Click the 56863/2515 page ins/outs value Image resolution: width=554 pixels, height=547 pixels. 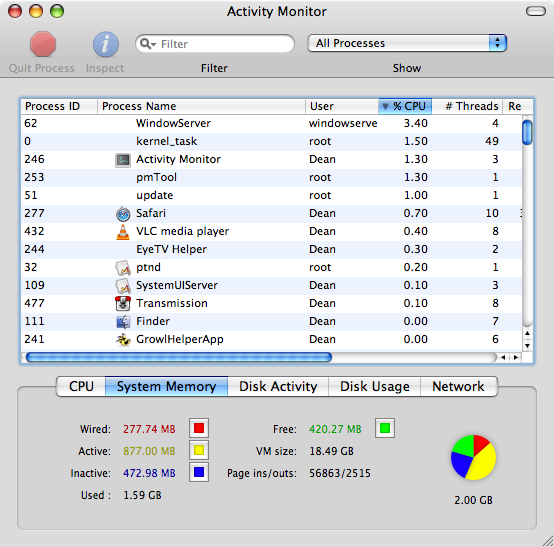click(x=340, y=473)
